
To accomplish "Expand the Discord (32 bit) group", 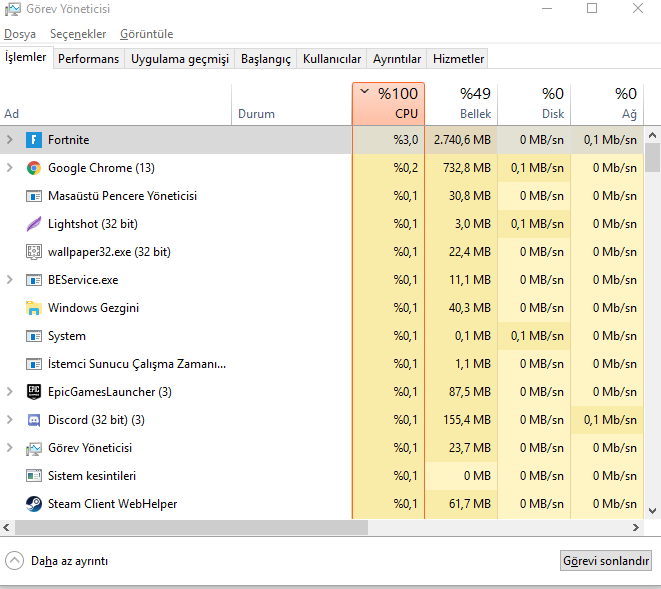I will (10, 420).
